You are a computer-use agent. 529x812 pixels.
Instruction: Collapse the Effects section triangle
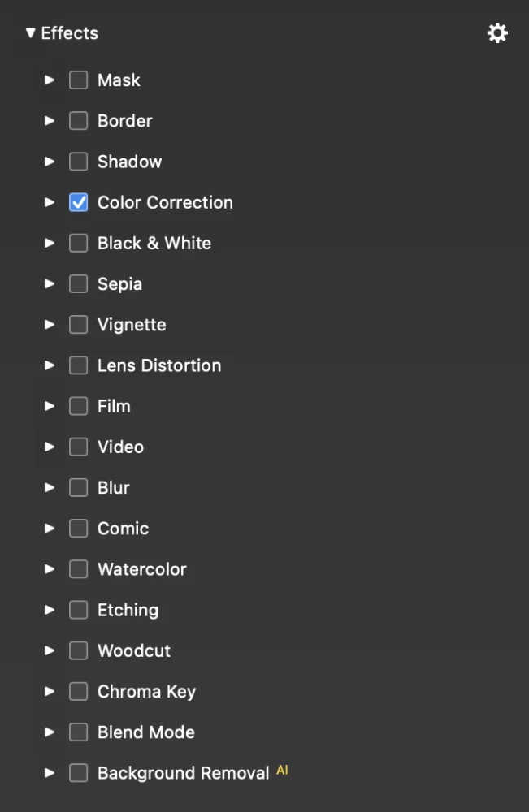pos(31,33)
